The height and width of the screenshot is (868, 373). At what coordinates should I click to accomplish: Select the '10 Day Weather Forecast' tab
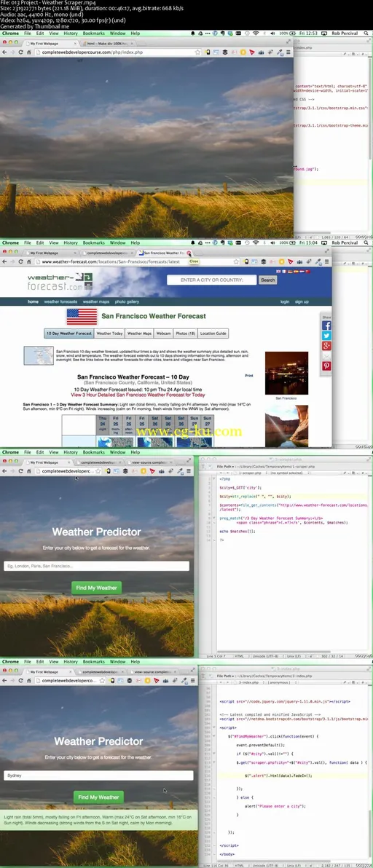(x=68, y=334)
